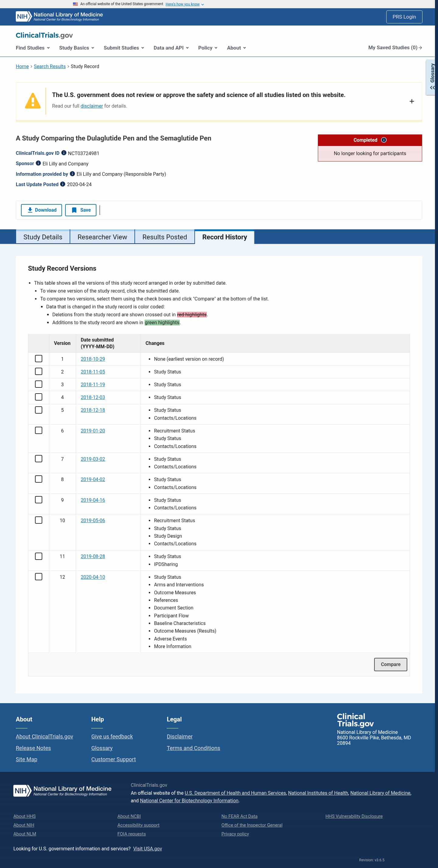Check the box for version 5

(x=39, y=410)
